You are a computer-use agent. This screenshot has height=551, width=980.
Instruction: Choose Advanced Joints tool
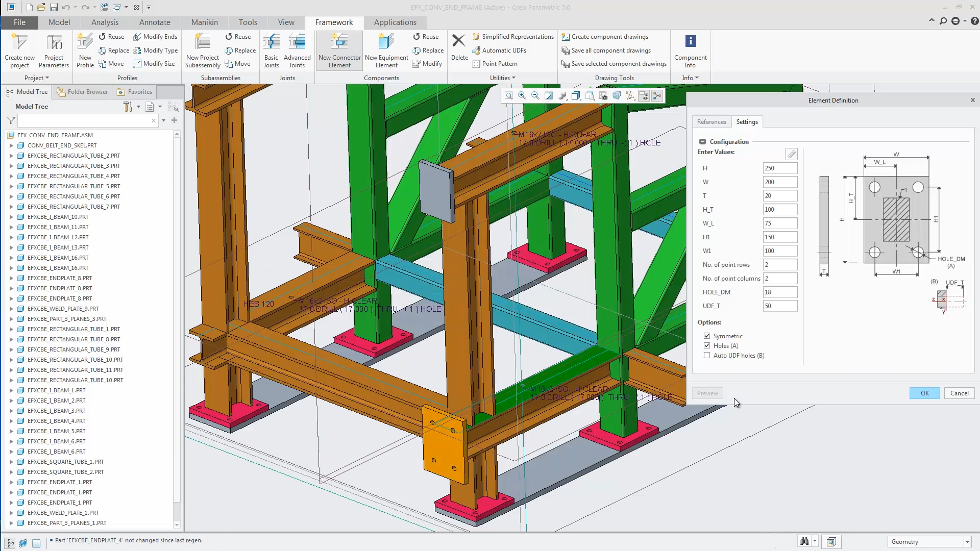click(x=297, y=51)
